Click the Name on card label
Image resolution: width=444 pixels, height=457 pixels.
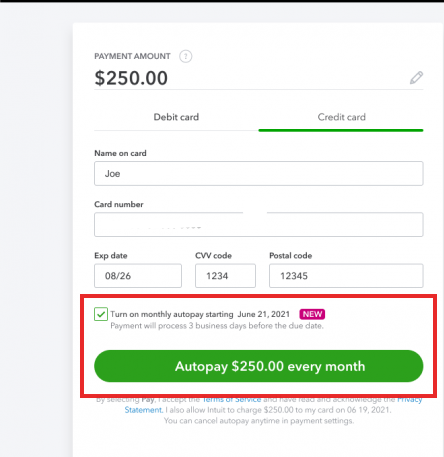point(120,153)
